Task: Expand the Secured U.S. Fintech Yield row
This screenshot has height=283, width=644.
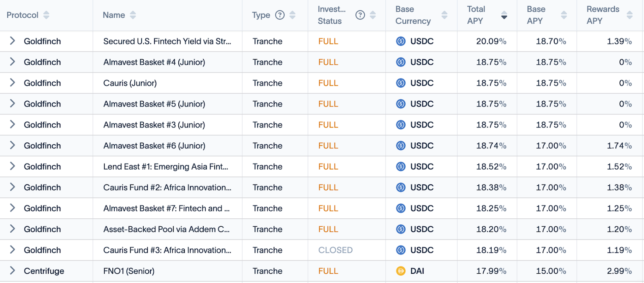Action: pos(12,41)
